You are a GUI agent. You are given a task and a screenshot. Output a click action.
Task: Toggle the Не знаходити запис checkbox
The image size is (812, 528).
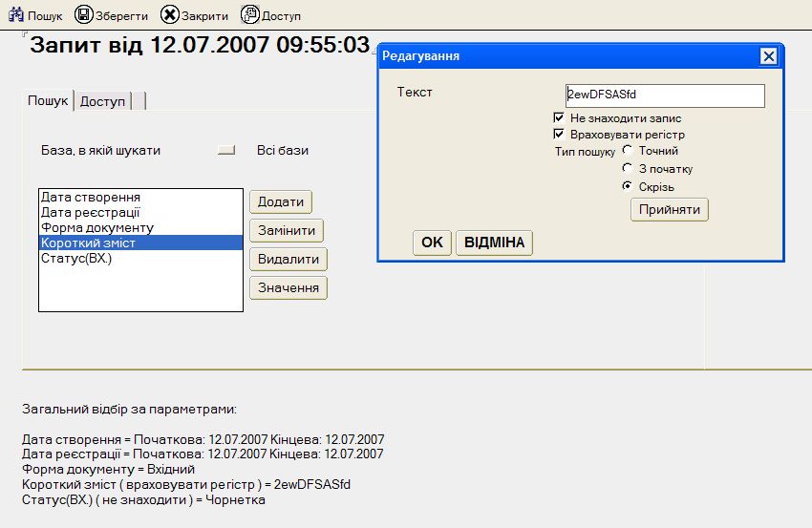559,117
